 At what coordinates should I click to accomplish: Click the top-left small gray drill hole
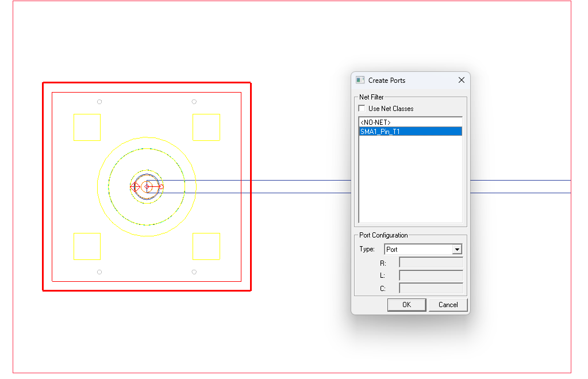[x=99, y=102]
